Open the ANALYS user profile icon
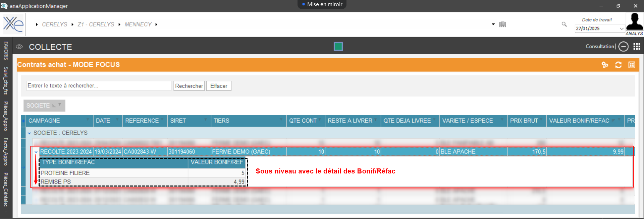The height and width of the screenshot is (219, 644). point(634,22)
